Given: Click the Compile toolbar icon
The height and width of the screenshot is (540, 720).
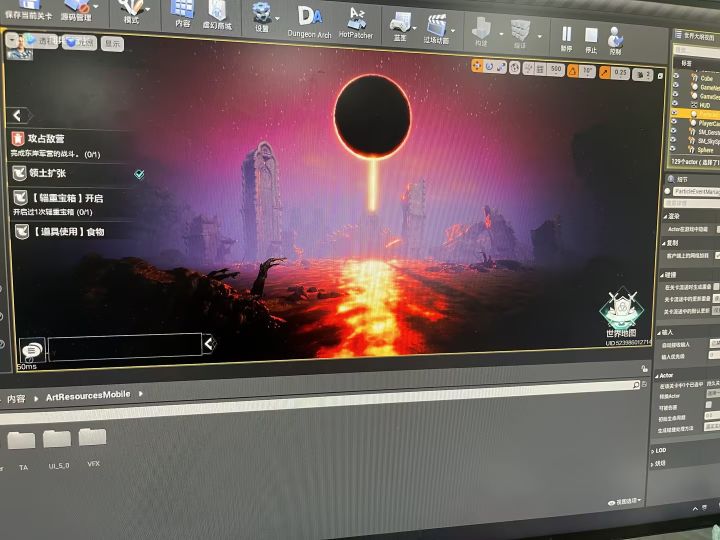Looking at the screenshot, I should tap(520, 30).
